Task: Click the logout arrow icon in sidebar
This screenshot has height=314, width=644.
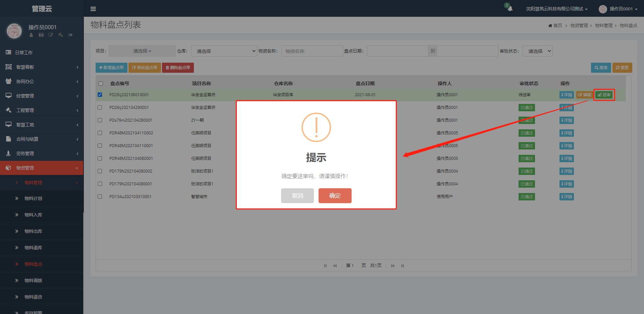Action: coord(70,35)
